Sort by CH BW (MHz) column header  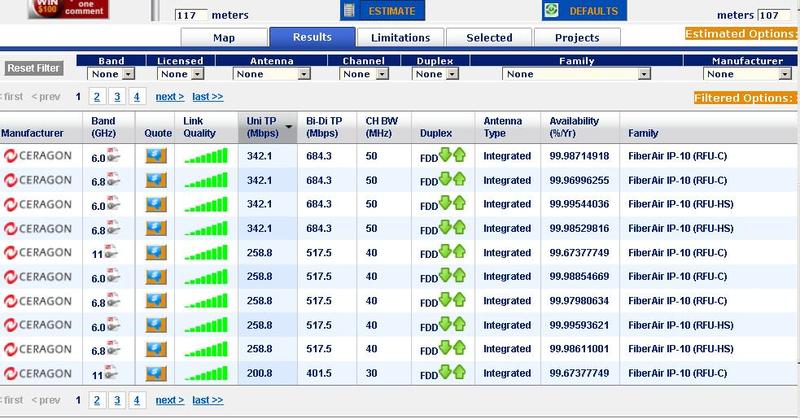click(x=382, y=127)
